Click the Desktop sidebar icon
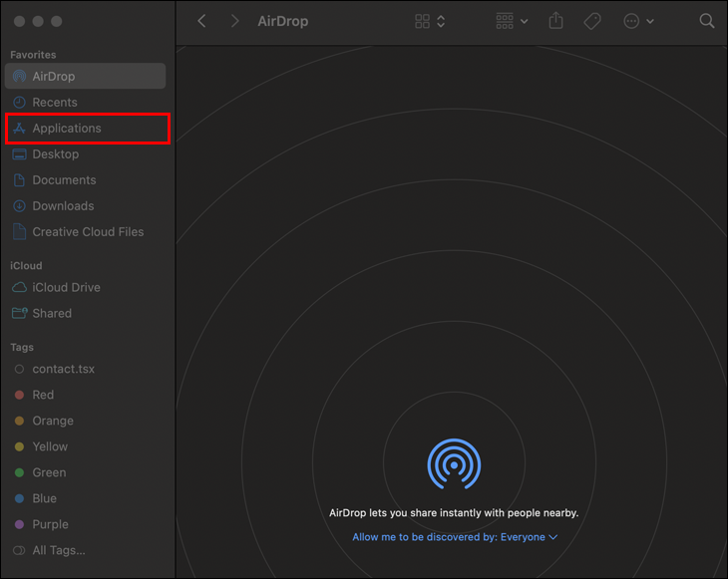 point(20,154)
